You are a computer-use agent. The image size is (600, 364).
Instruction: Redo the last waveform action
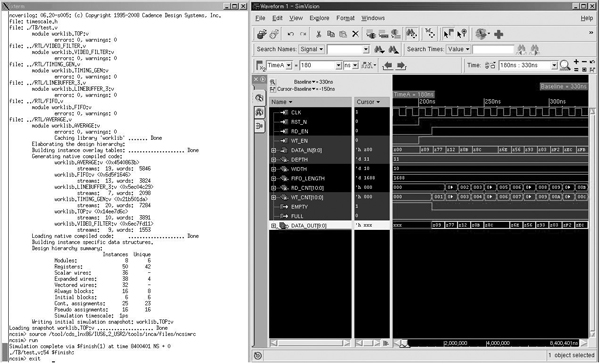coord(303,34)
